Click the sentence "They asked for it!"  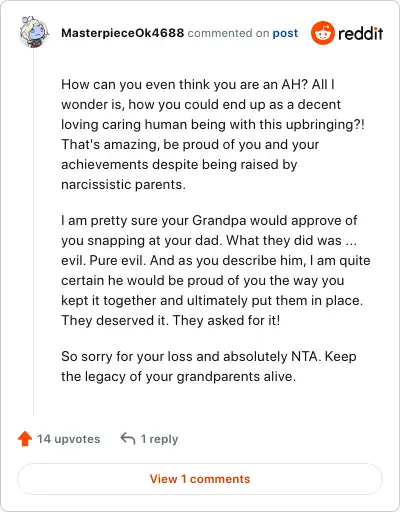tap(226, 320)
